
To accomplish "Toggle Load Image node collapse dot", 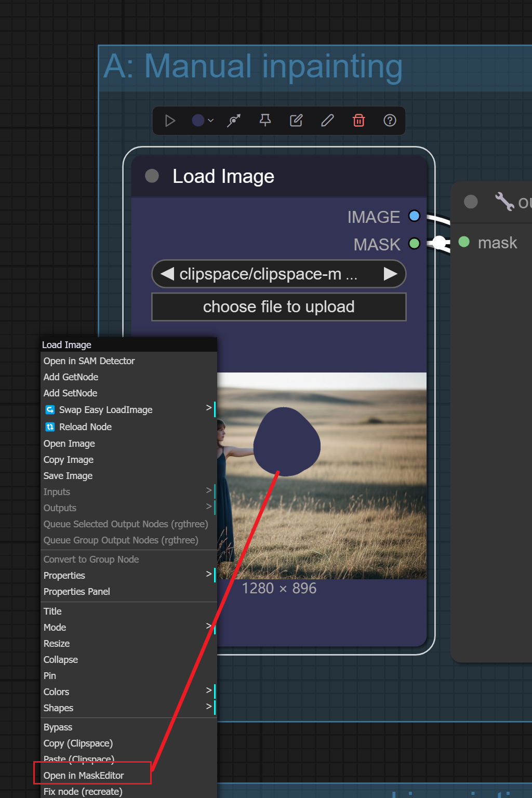I will 152,176.
